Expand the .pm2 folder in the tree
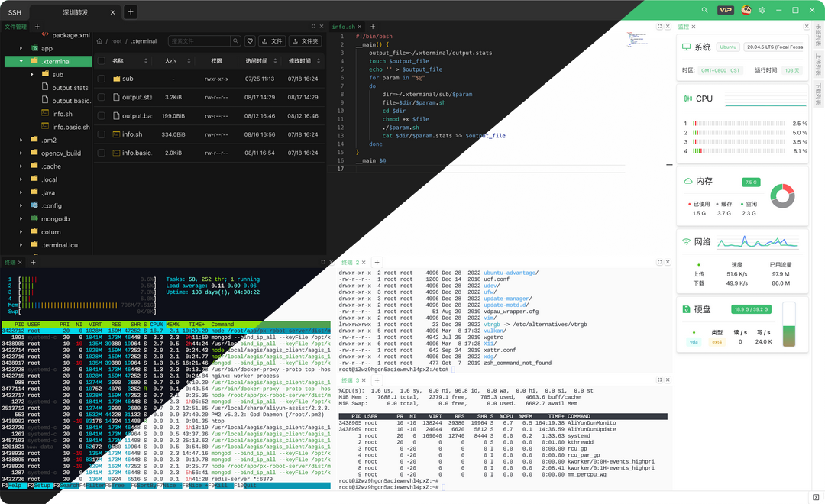Viewport: 825px width, 504px height. pos(21,140)
